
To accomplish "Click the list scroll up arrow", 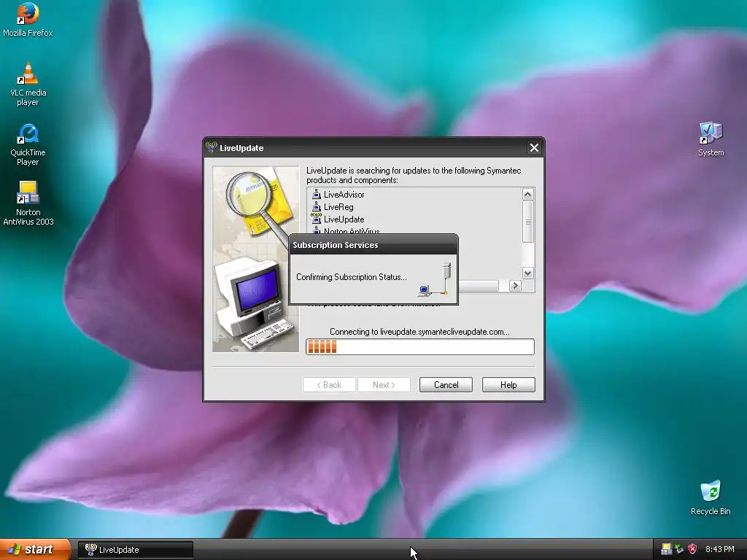I will (527, 194).
